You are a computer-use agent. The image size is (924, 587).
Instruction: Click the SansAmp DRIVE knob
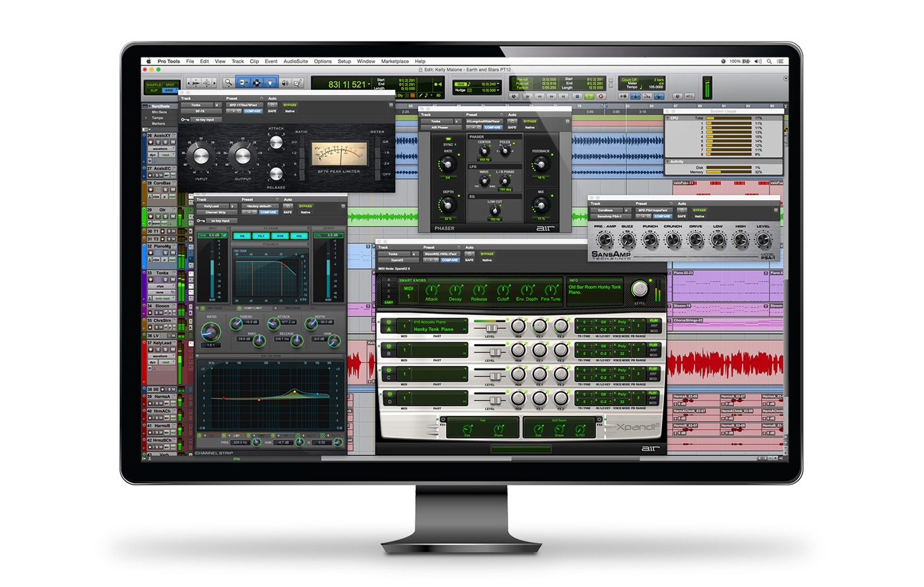(x=696, y=239)
